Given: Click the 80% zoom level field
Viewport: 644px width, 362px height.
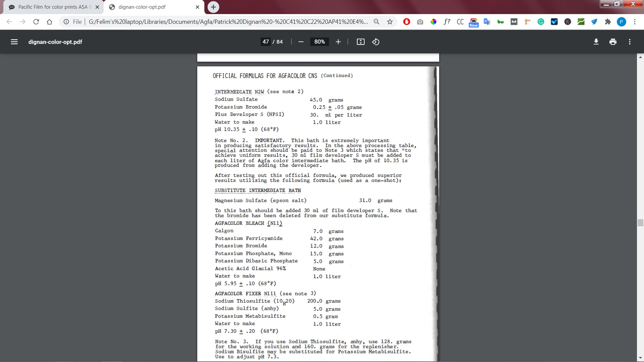Looking at the screenshot, I should pos(320,42).
